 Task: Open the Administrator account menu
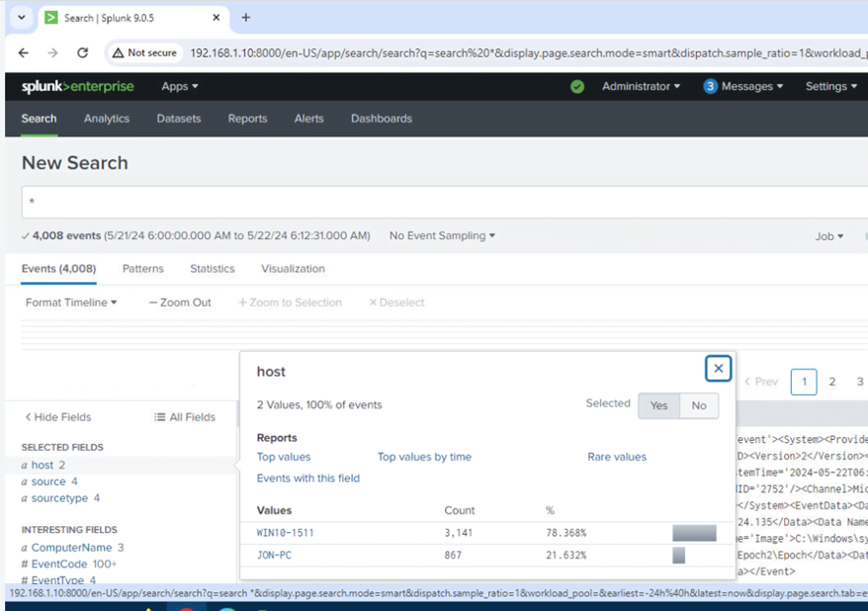pos(641,86)
